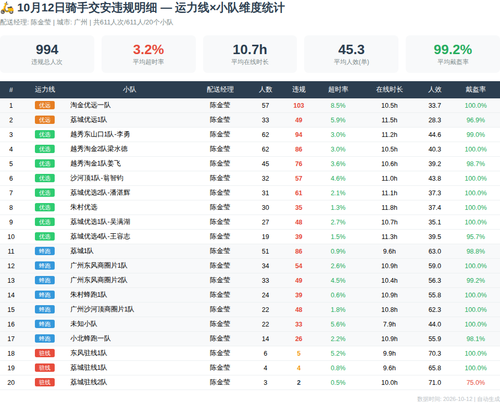Image resolution: width=500 pixels, height=403 pixels.
Task: Select team name 荔城驻线1队
Action: [x=89, y=368]
